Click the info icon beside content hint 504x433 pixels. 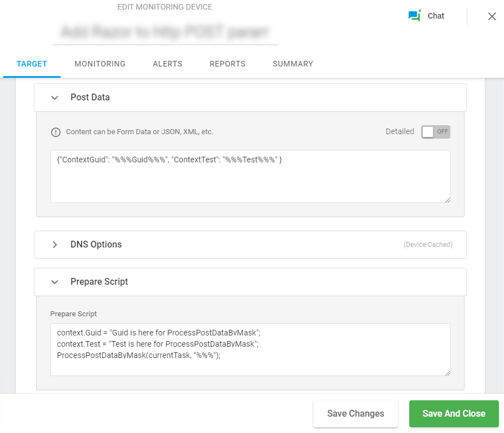(55, 132)
